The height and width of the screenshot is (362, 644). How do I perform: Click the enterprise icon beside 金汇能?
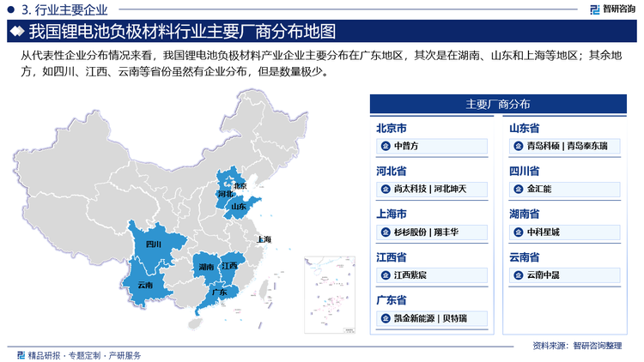point(519,190)
